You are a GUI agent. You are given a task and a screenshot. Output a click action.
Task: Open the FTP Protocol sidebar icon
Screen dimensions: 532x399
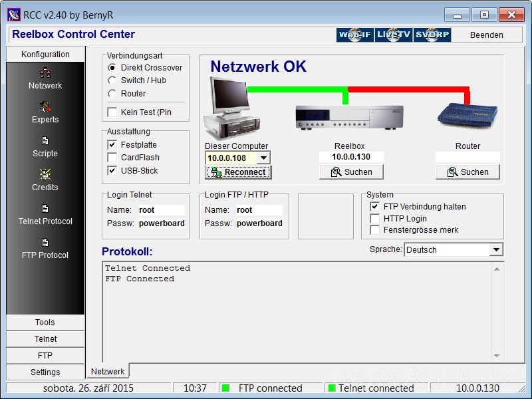[x=45, y=242]
